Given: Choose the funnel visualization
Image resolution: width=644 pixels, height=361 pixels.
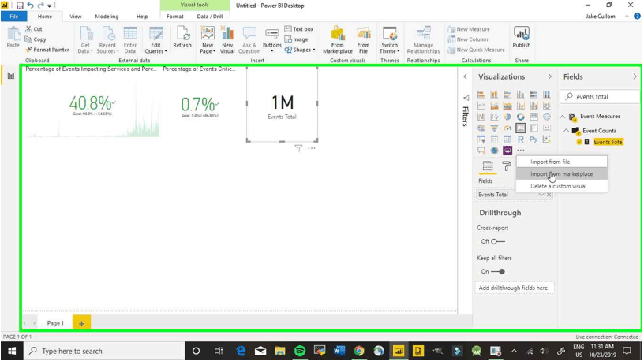Looking at the screenshot, I should tap(494, 128).
